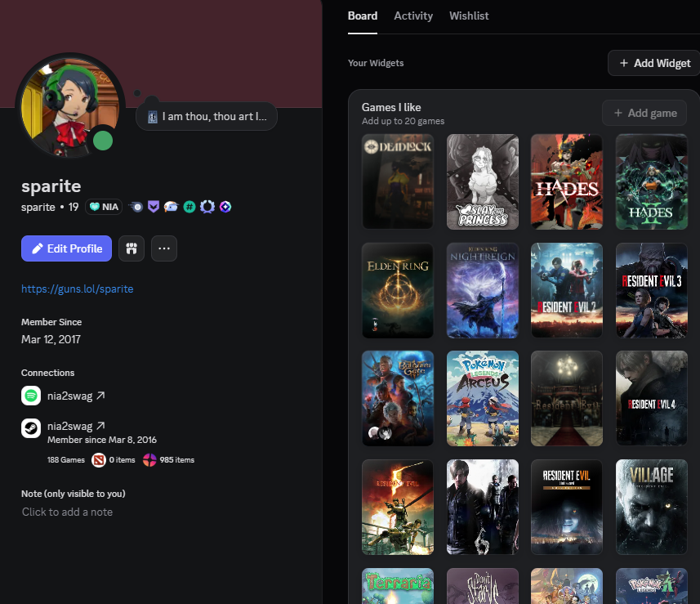
Task: Select the first Hades game cover
Action: click(x=567, y=181)
